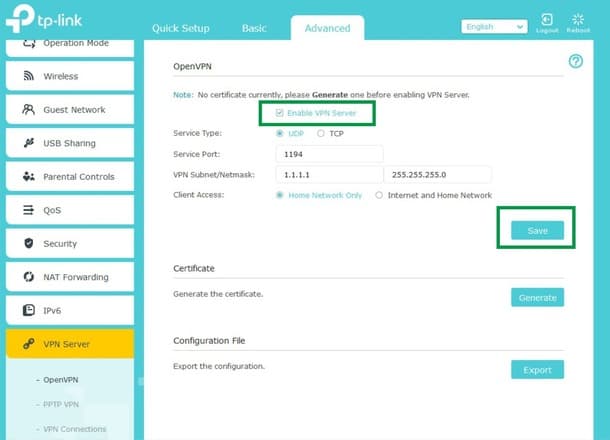Select the UDP service type
610x440 pixels.
pyautogui.click(x=279, y=133)
